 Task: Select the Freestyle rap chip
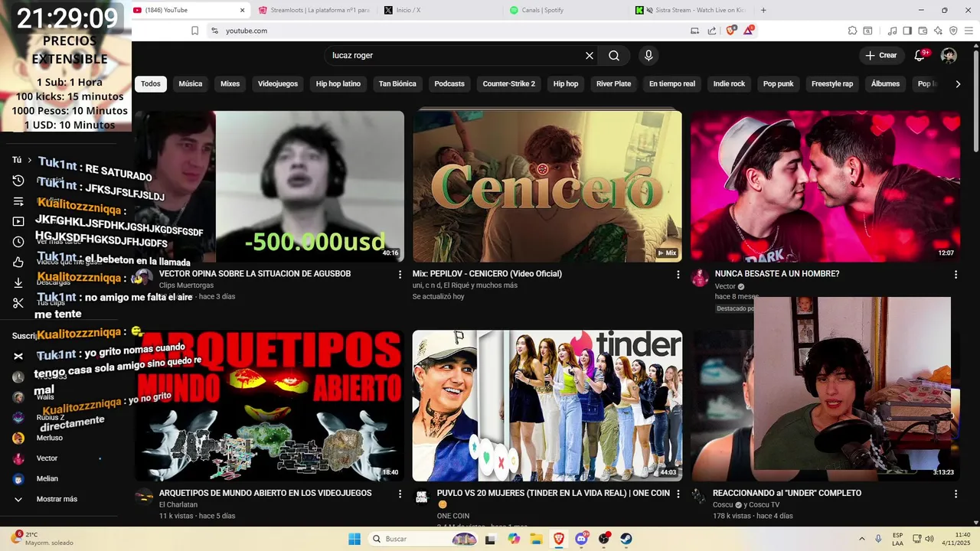pos(832,84)
